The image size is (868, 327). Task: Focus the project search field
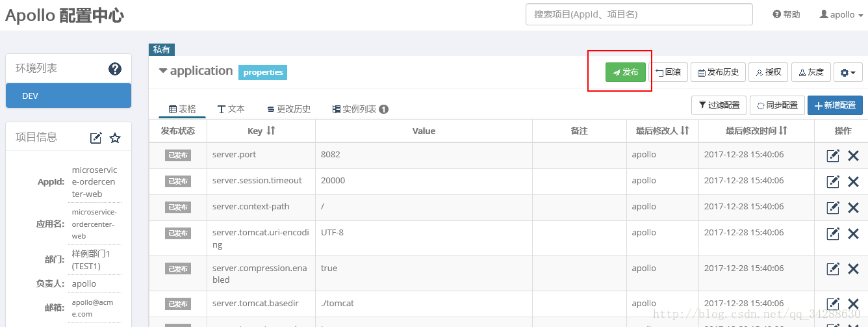pos(639,14)
